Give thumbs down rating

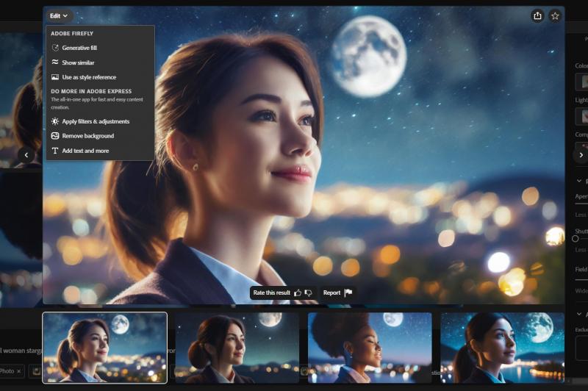click(308, 293)
